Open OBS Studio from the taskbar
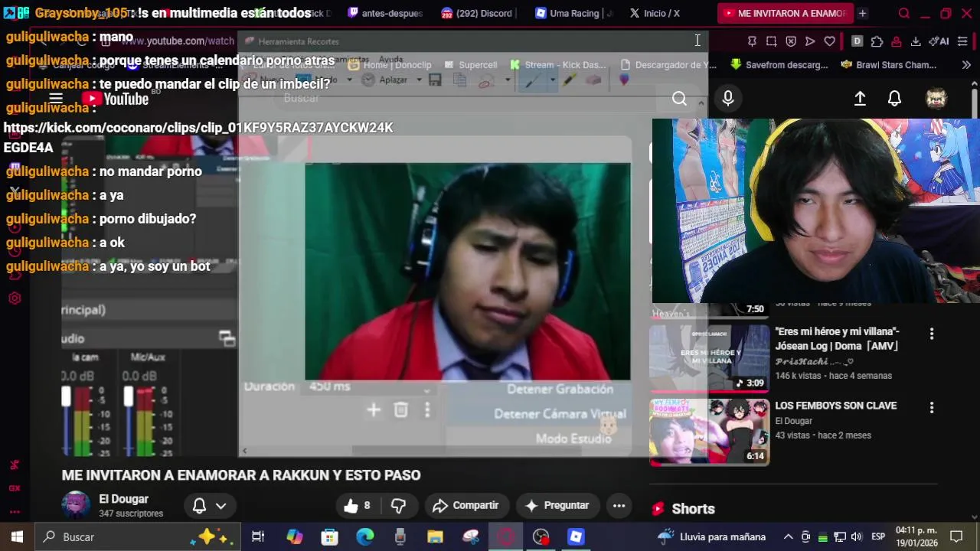The height and width of the screenshot is (551, 980). (541, 536)
